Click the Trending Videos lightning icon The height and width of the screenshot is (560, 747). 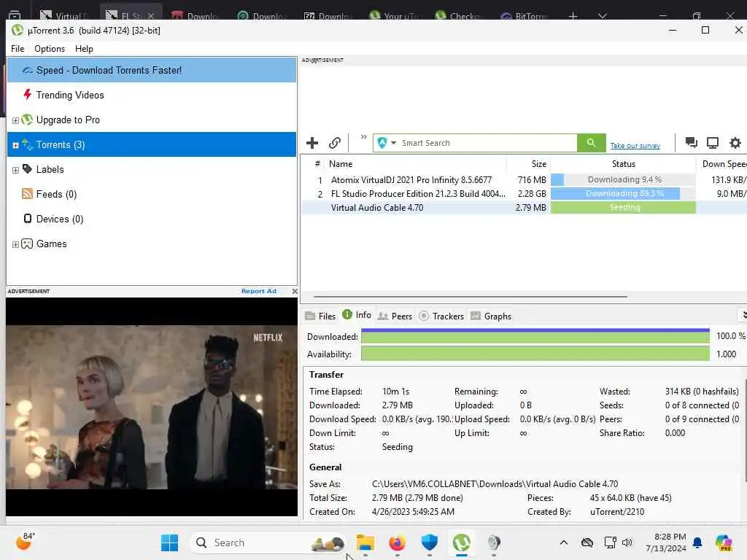[27, 94]
